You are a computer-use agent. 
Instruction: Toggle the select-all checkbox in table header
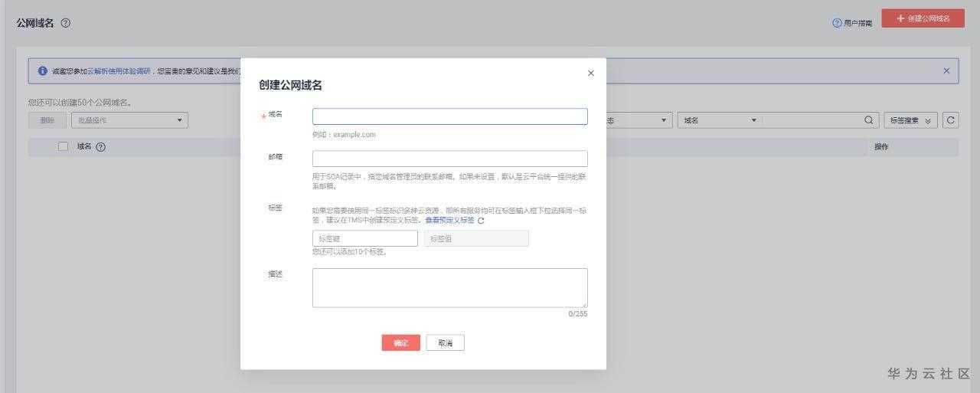64,146
